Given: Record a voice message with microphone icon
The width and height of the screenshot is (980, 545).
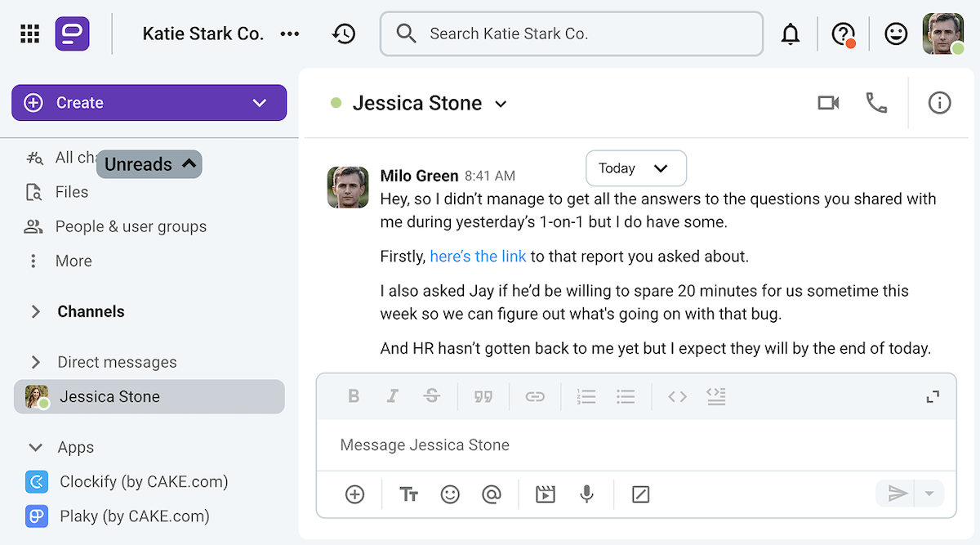Looking at the screenshot, I should tap(586, 494).
